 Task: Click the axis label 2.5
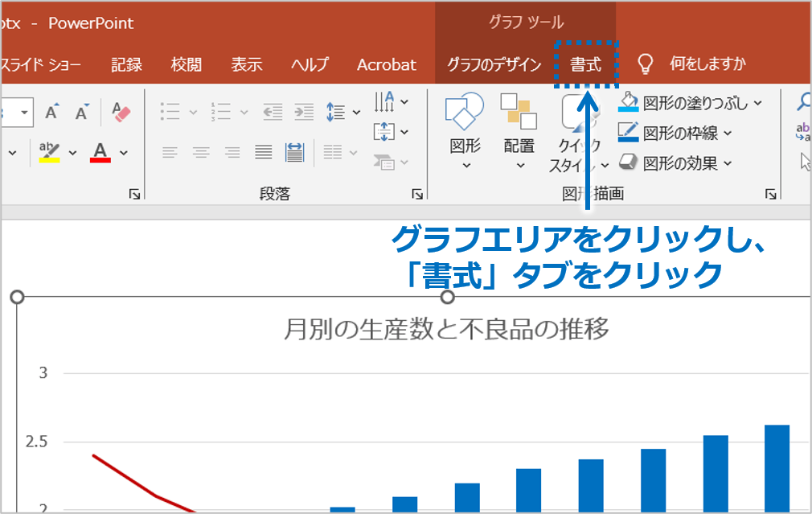(36, 442)
